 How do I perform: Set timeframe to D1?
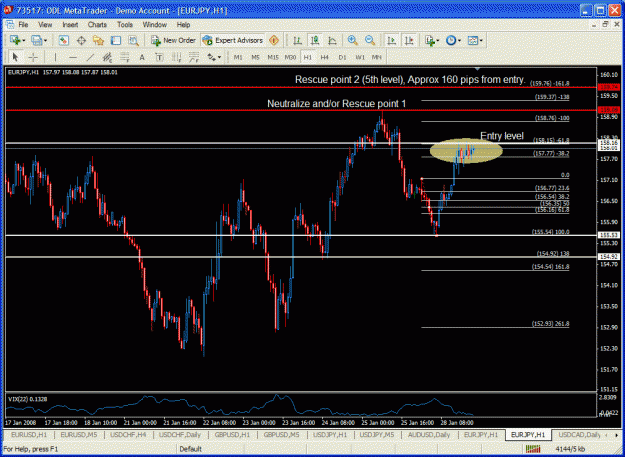pos(342,57)
